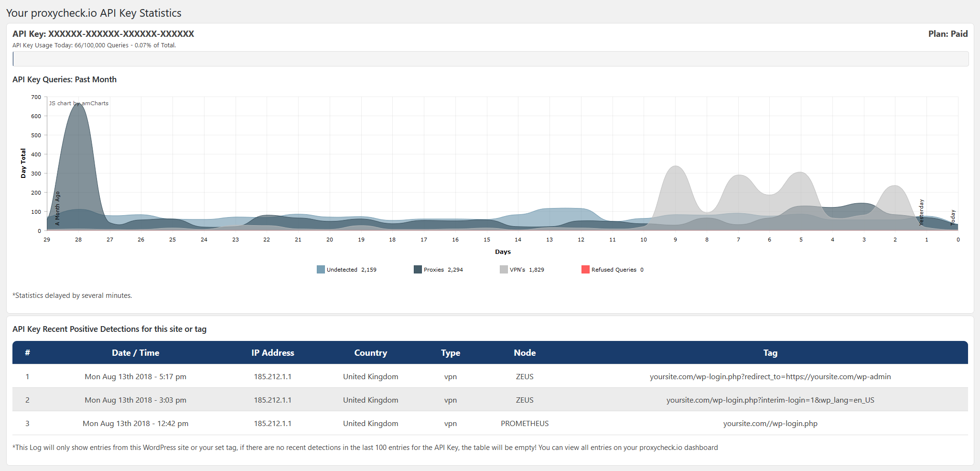Click the interim-login tag URL in row 2
The height and width of the screenshot is (471, 980).
770,400
